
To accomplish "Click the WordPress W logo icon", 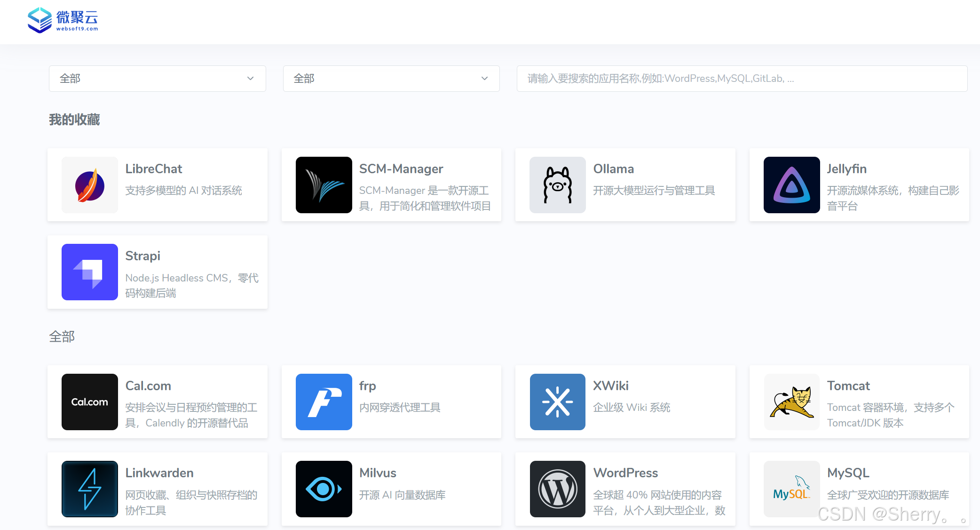I will [557, 489].
